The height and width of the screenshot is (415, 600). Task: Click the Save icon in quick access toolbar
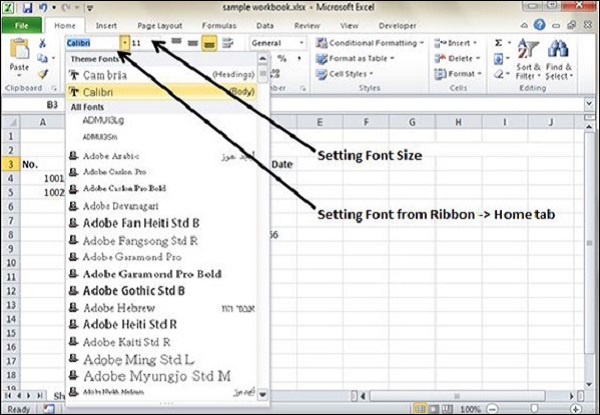pos(27,7)
